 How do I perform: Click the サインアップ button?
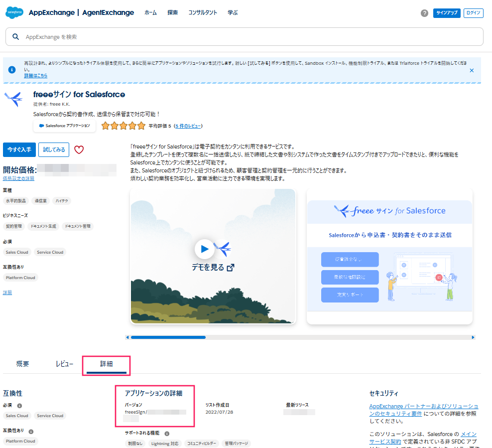pos(447,13)
